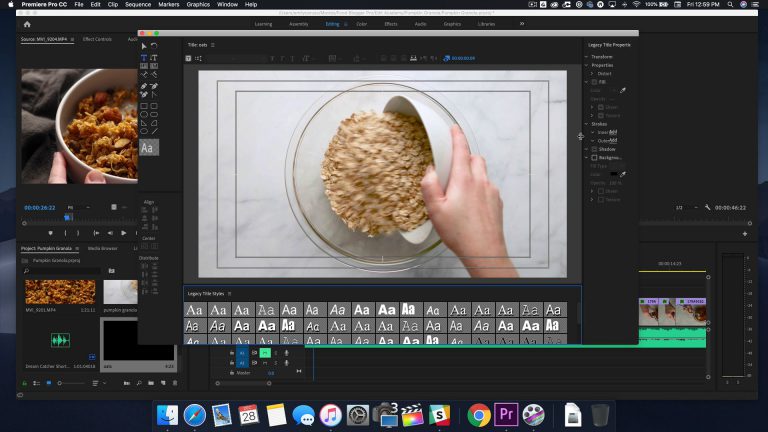Open timeline wrench display settings
The height and width of the screenshot is (432, 768).
click(x=707, y=208)
